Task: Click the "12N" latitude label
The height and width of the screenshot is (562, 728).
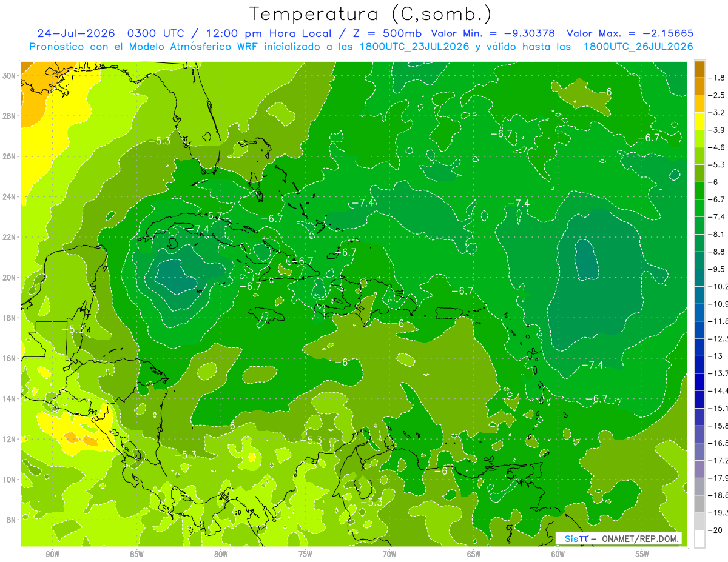Action: (10, 438)
